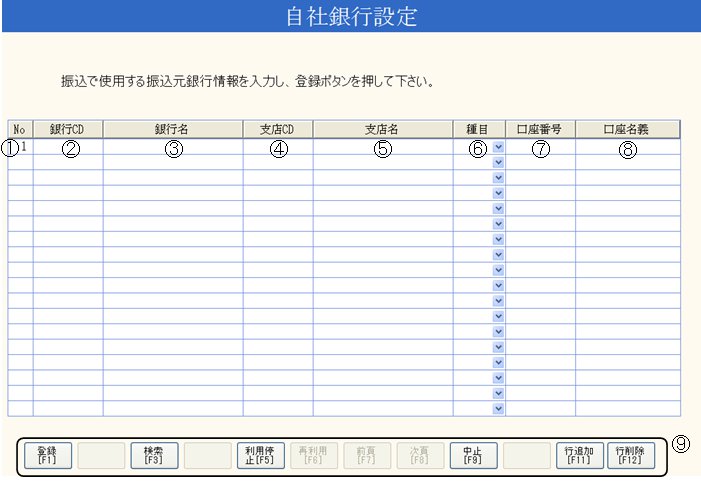
Task: Click the 利用停止 [F5] button
Action: coord(258,455)
